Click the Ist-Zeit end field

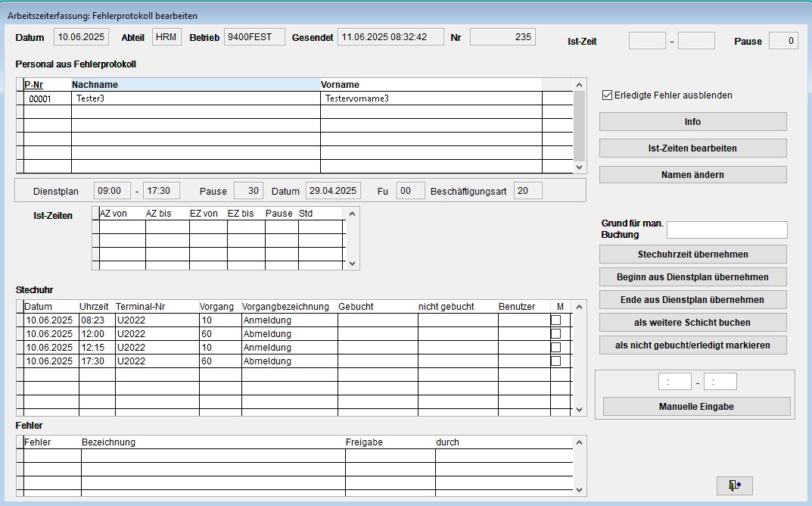click(x=696, y=40)
